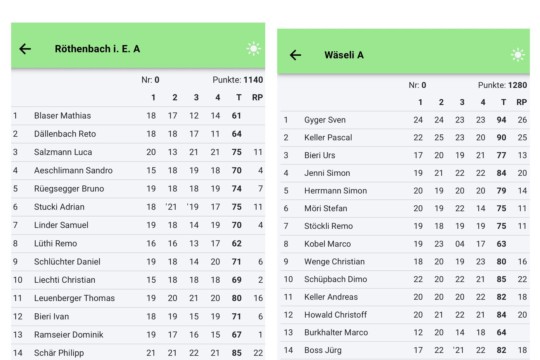The height and width of the screenshot is (360, 540).
Task: Click the Wäseli A title
Action: tap(344, 55)
